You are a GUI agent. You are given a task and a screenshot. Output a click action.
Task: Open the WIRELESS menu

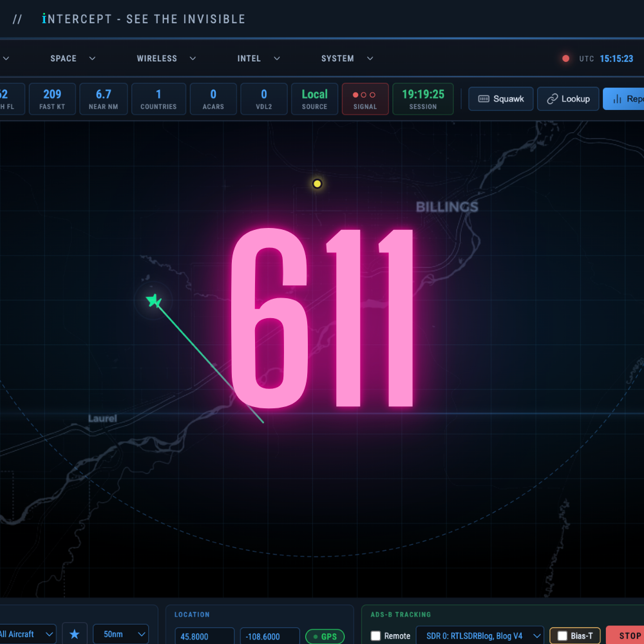157,58
